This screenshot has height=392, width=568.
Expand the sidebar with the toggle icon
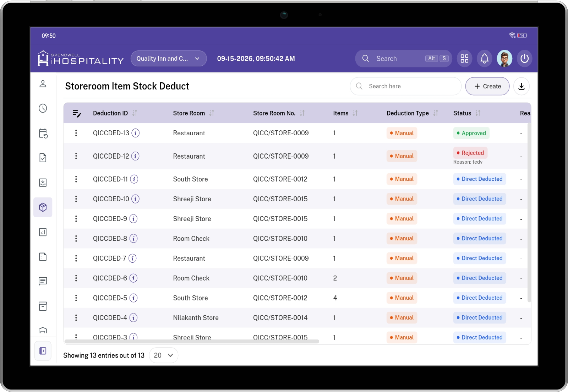coord(43,351)
